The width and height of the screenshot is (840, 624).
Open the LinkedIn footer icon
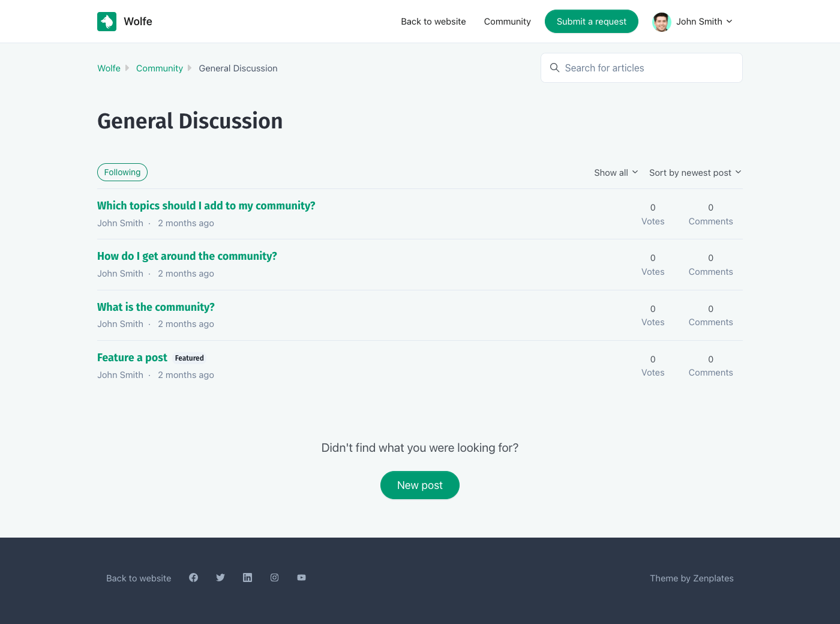(247, 578)
